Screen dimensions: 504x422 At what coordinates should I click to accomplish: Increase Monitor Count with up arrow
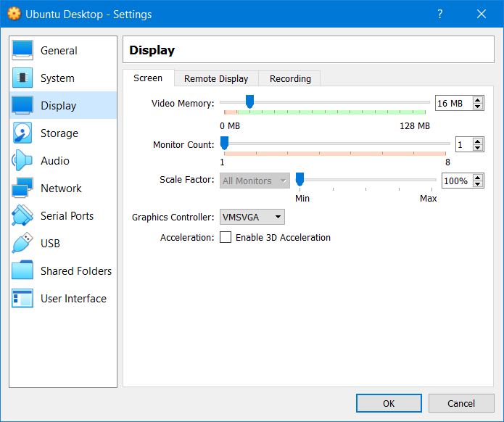[478, 141]
